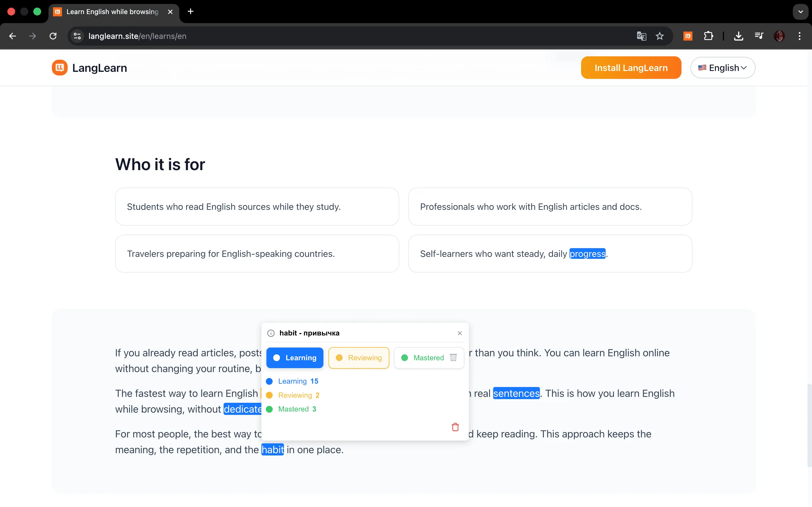Click the LangLearn extension icon in toolbar
The height and width of the screenshot is (507, 812).
[x=688, y=36]
